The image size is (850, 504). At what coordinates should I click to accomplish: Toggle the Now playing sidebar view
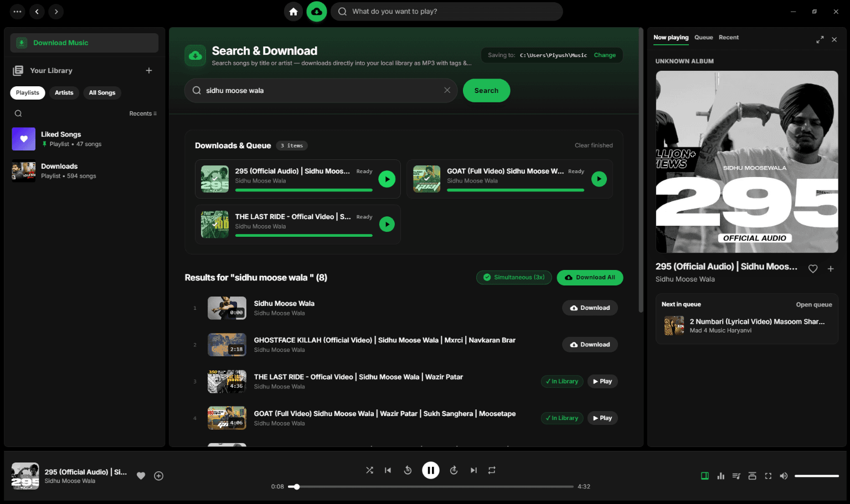(704, 476)
